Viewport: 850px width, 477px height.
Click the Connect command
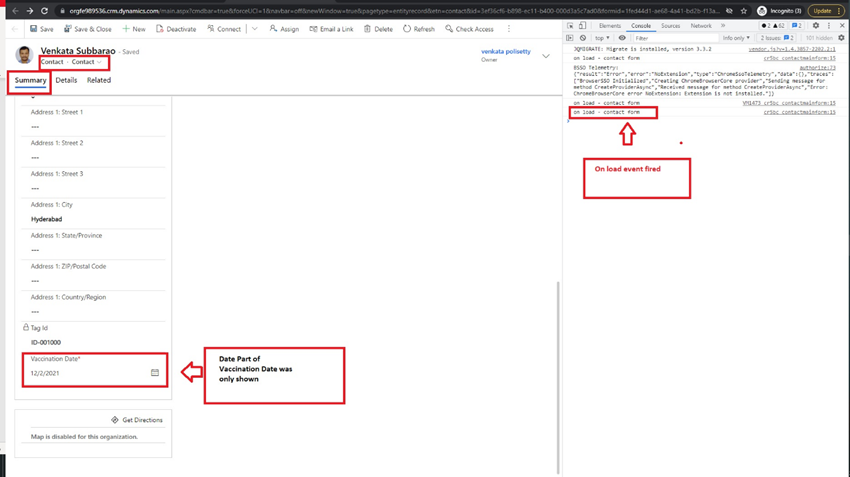point(224,29)
